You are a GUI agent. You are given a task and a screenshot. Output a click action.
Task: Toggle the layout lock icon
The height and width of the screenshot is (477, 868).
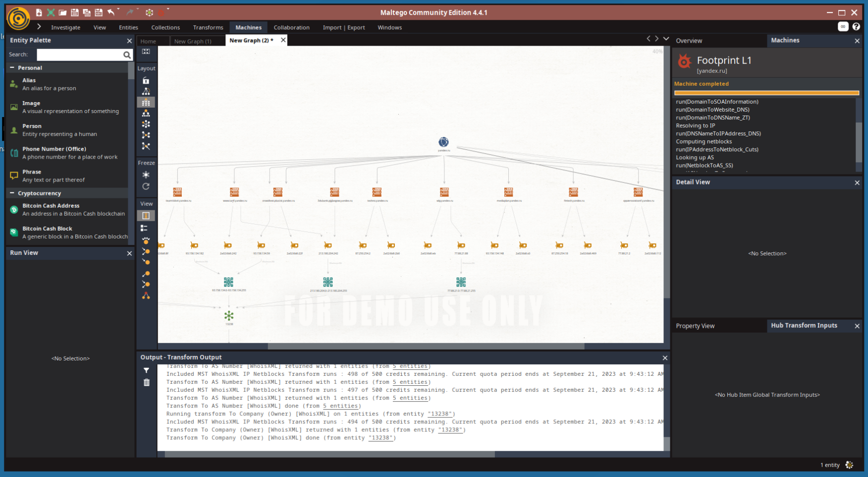click(x=146, y=80)
